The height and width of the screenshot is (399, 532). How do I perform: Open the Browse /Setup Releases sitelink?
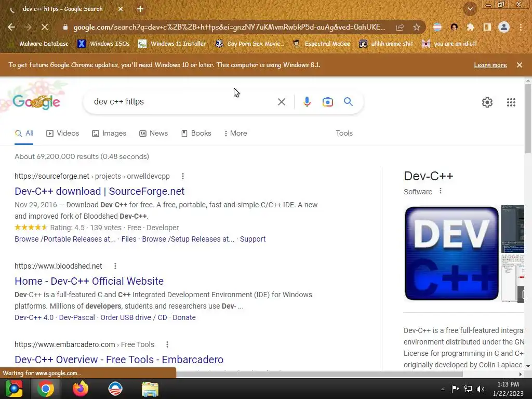point(188,239)
